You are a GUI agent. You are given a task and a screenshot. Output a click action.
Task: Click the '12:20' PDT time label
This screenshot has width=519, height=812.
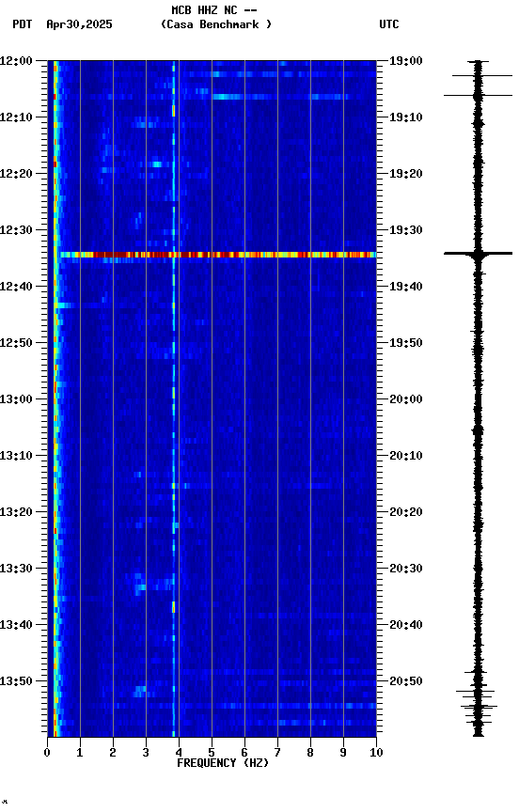16,174
